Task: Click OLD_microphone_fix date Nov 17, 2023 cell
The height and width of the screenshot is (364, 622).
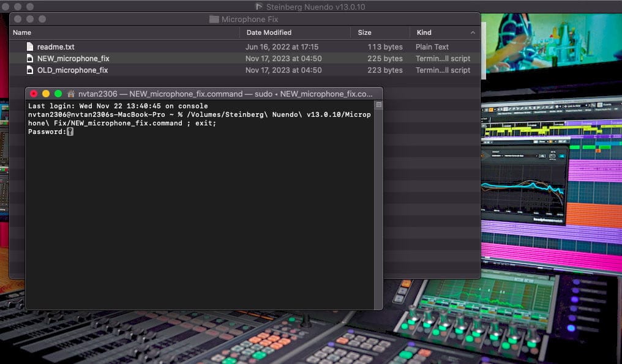Action: click(283, 70)
